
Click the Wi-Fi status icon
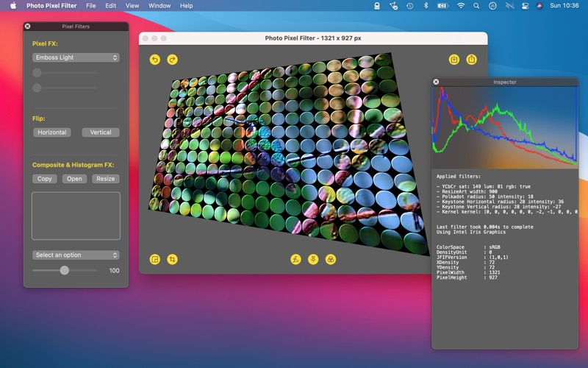[461, 6]
